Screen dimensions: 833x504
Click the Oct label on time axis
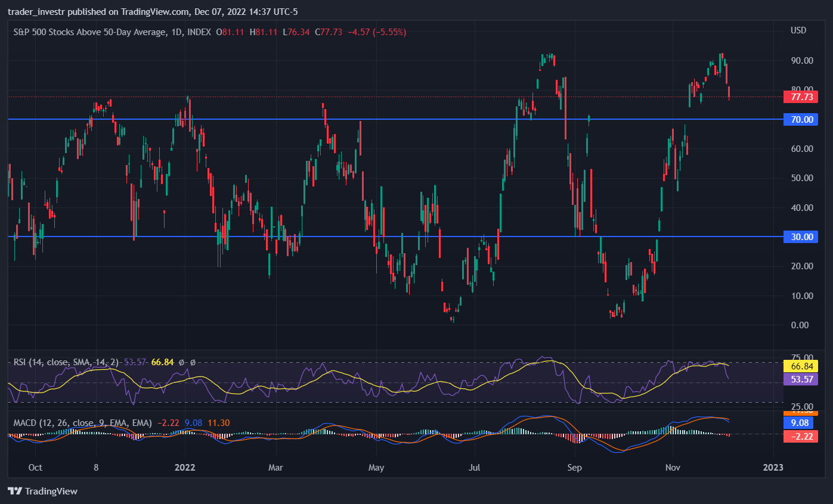pyautogui.click(x=35, y=467)
